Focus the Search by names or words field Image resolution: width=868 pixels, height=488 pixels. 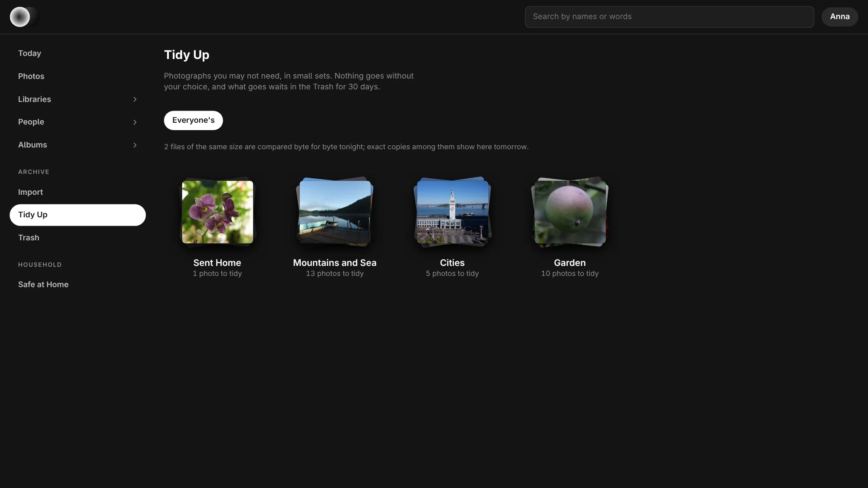tap(669, 17)
